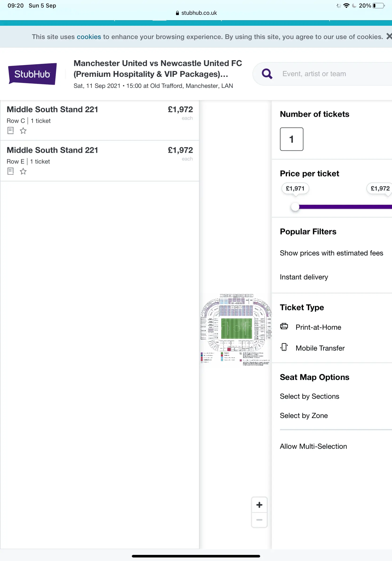The image size is (392, 561).
Task: Choose Select by Sections map option
Action: coord(310,396)
